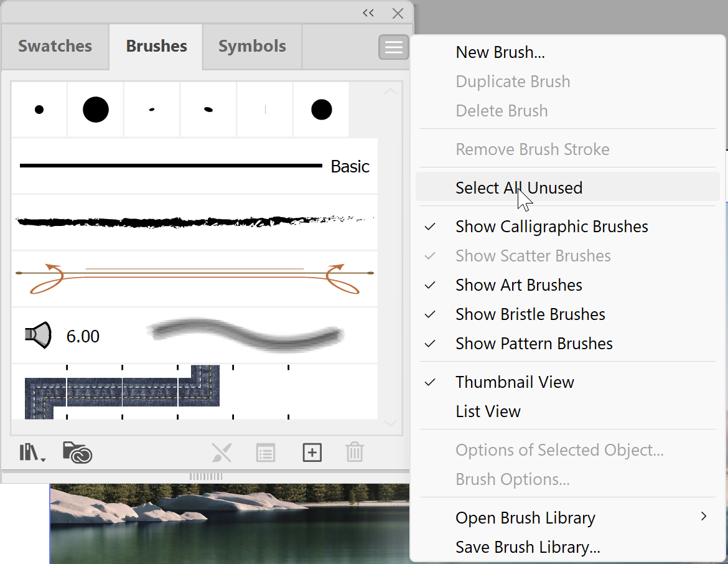Switch to List View option

click(x=567, y=411)
